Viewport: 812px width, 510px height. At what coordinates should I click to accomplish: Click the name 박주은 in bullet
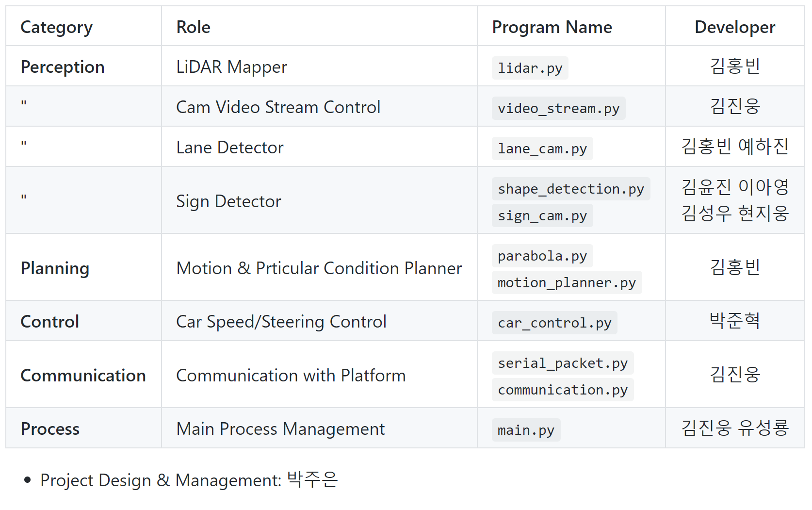312,479
